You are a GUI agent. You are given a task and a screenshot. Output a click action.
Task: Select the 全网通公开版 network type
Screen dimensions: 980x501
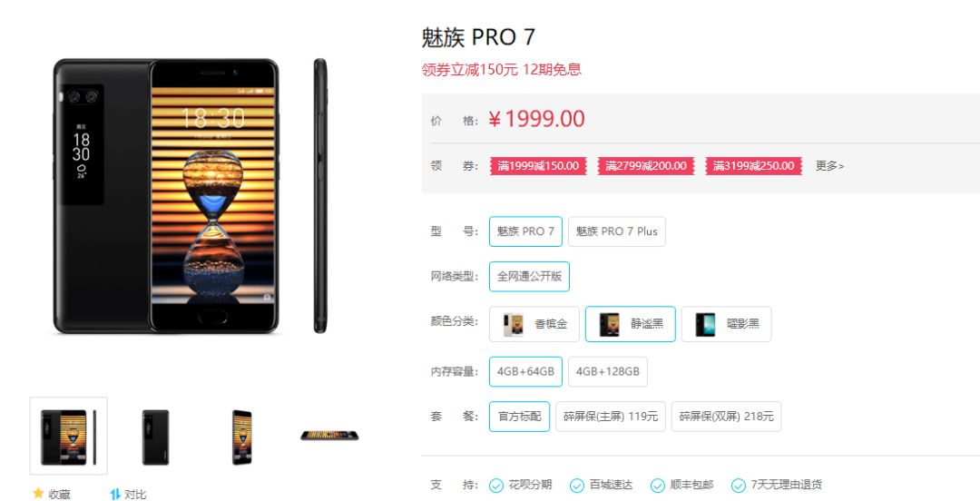pyautogui.click(x=529, y=277)
